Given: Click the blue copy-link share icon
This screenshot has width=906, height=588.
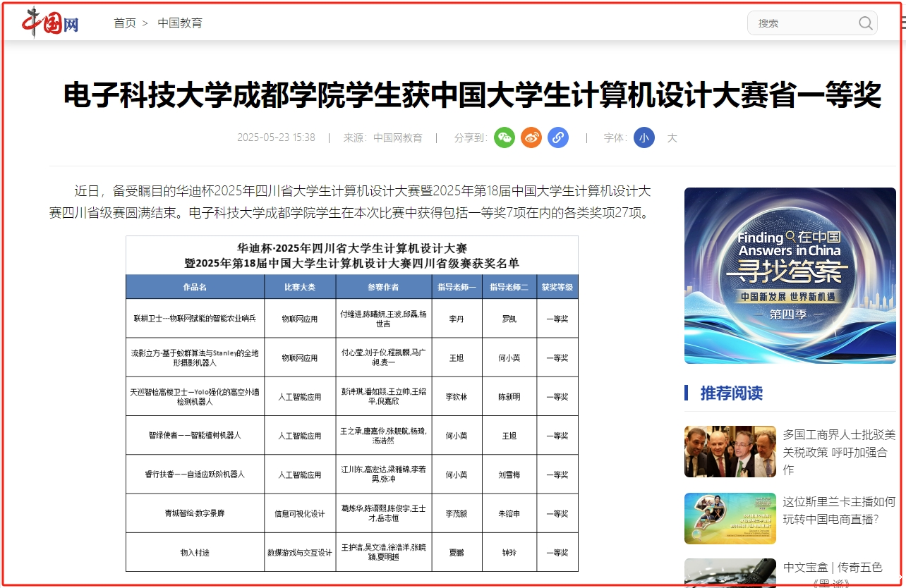Looking at the screenshot, I should [x=558, y=137].
